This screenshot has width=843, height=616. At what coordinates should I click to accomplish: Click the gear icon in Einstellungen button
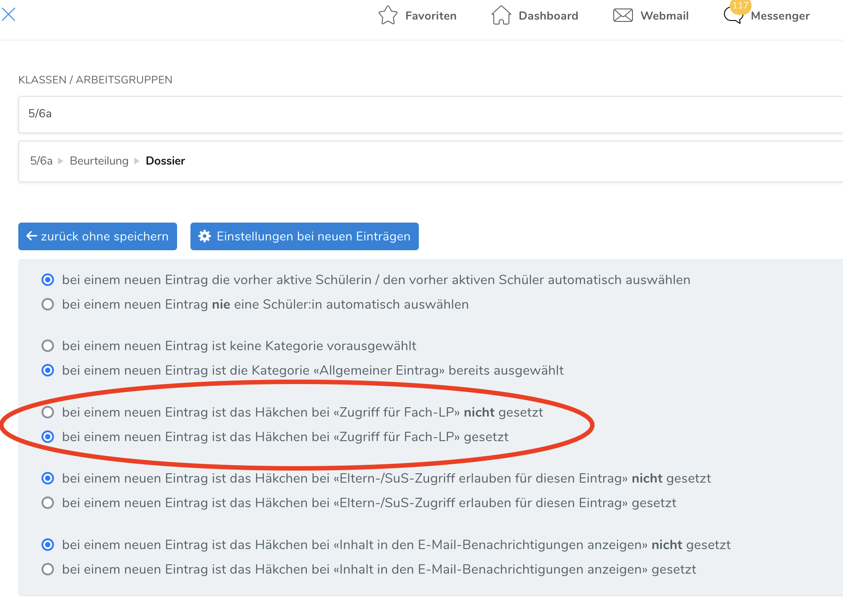pos(205,236)
